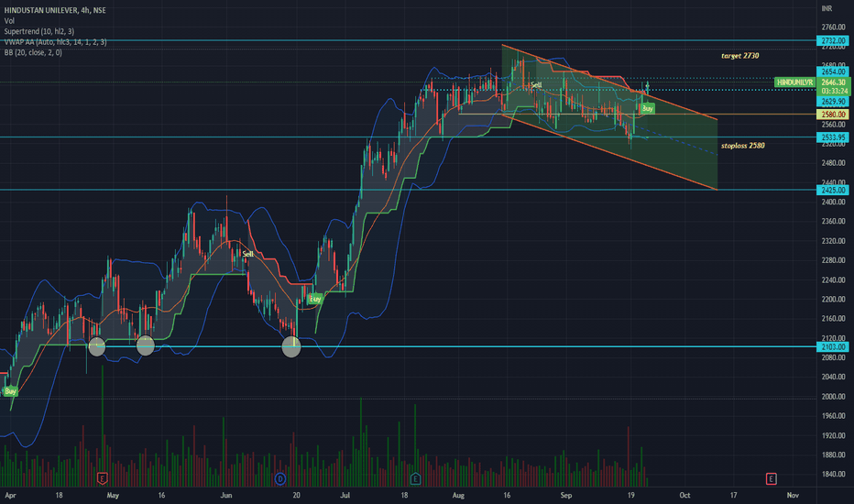Click the Vol indicator legend
The image size is (854, 504).
[9, 21]
